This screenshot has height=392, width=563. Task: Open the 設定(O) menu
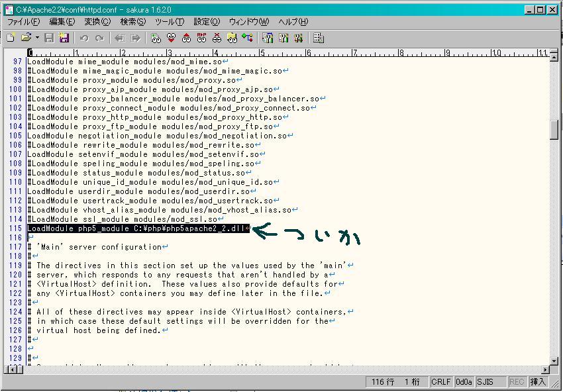[x=207, y=22]
